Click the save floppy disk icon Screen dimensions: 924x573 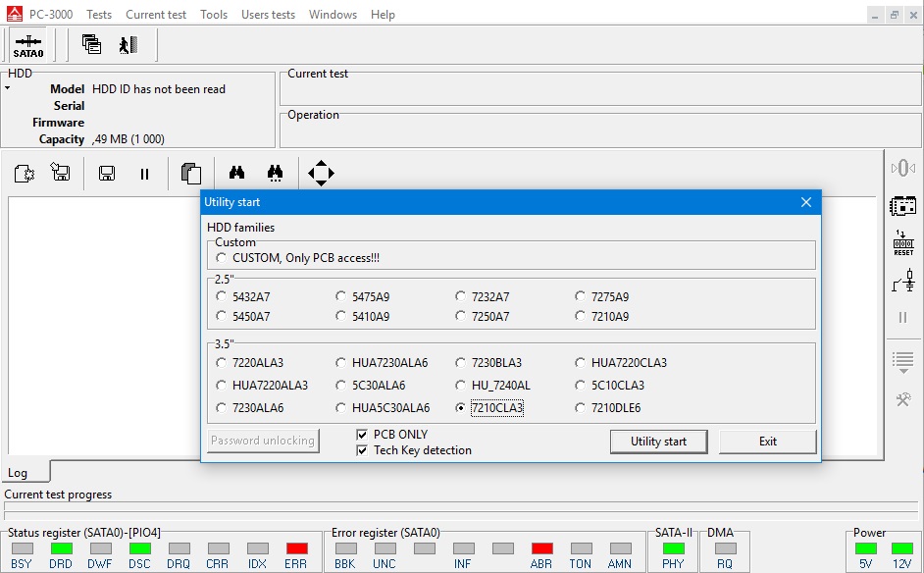[x=107, y=174]
